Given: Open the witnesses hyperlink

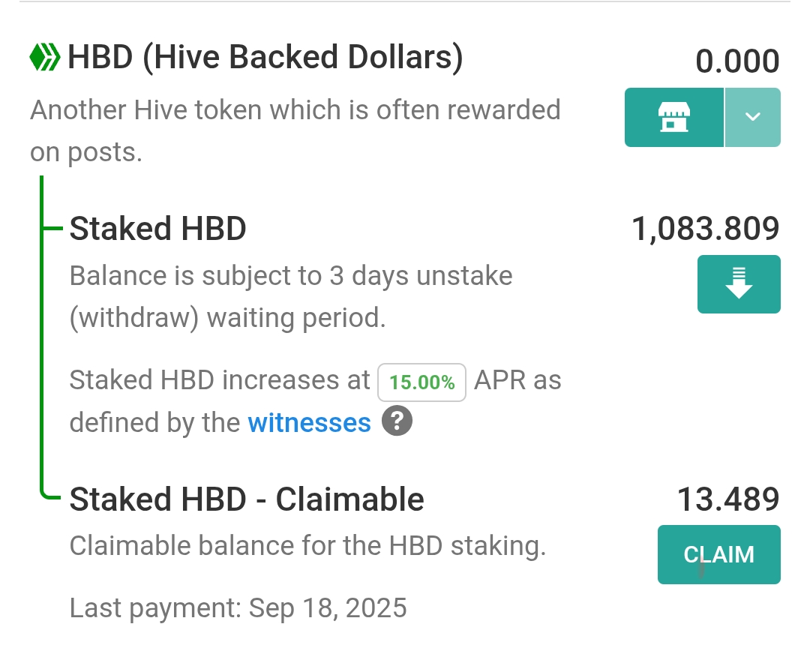Looking at the screenshot, I should [309, 422].
